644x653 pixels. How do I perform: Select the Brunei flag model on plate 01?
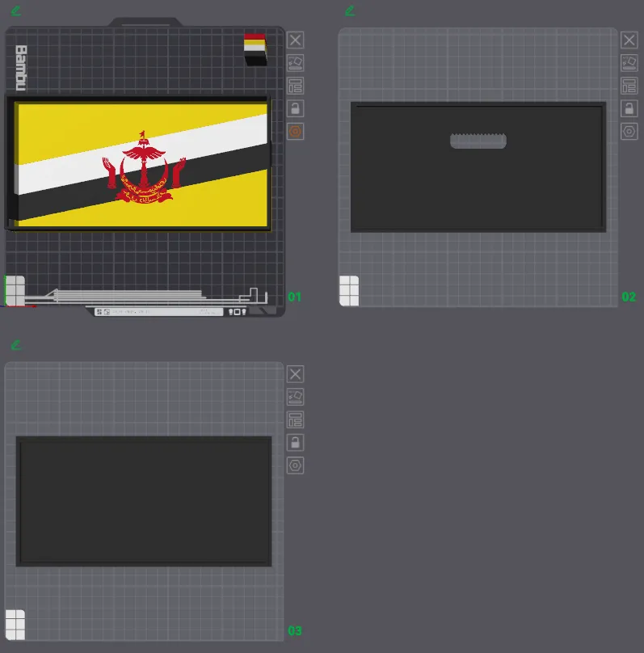[x=139, y=163]
